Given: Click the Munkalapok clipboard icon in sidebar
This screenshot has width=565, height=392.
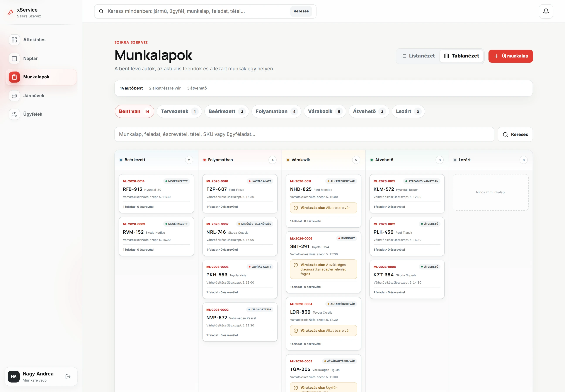Looking at the screenshot, I should tap(14, 77).
